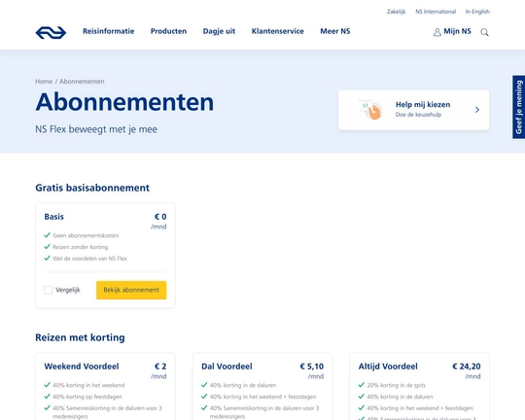525x420 pixels.
Task: Click 'Doe de keuzehulp' subtitle
Action: coord(418,115)
